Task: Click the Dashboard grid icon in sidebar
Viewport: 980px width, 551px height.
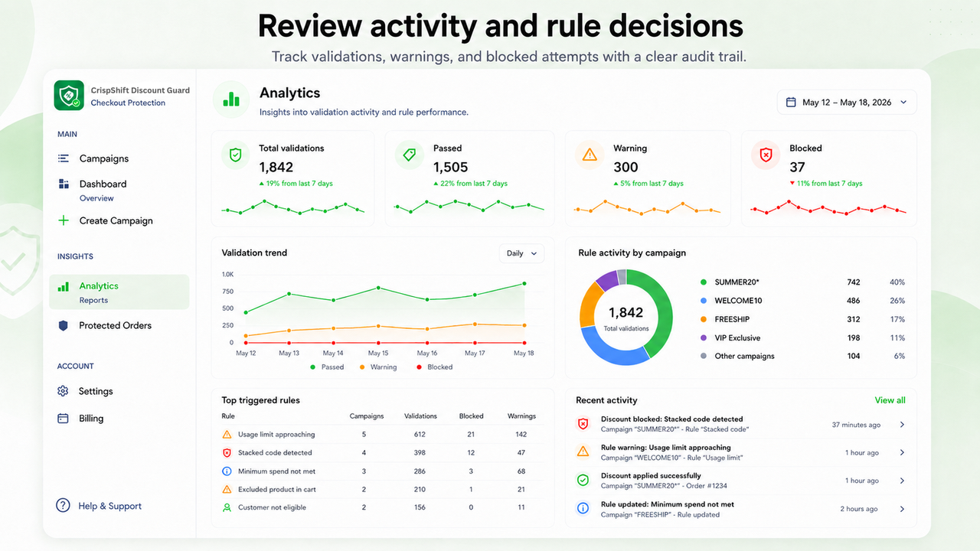Action: (64, 184)
